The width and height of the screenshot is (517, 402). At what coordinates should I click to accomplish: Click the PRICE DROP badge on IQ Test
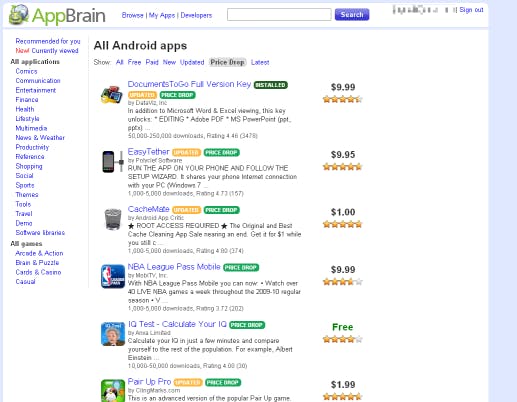247,325
